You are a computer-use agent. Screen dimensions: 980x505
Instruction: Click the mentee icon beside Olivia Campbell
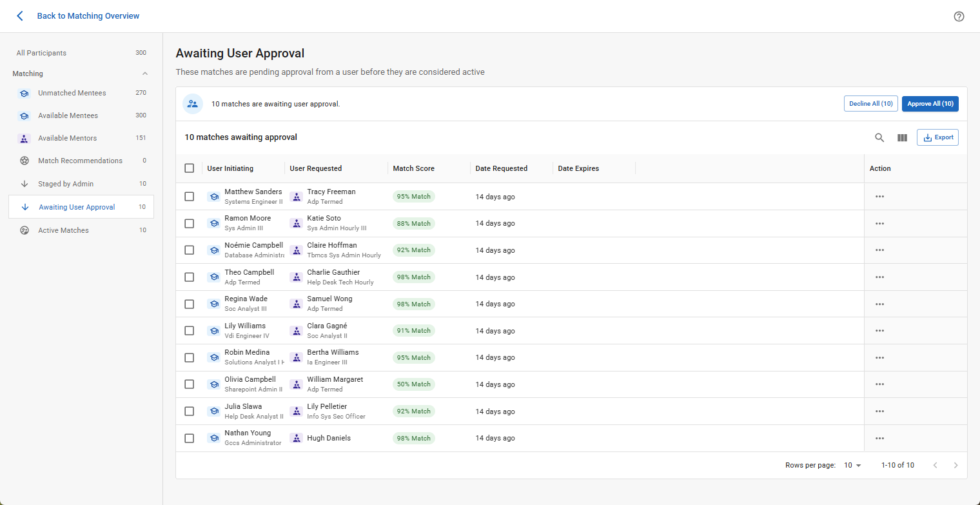213,384
